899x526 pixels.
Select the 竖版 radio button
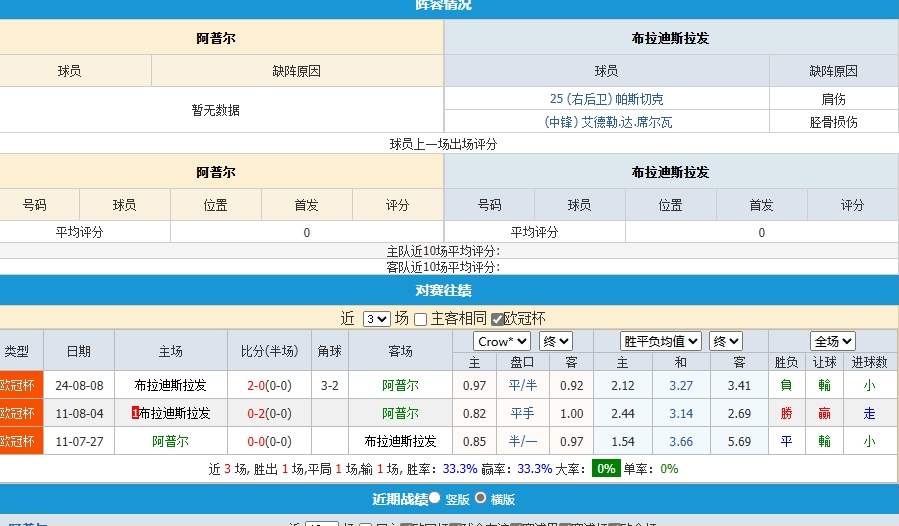tap(435, 498)
